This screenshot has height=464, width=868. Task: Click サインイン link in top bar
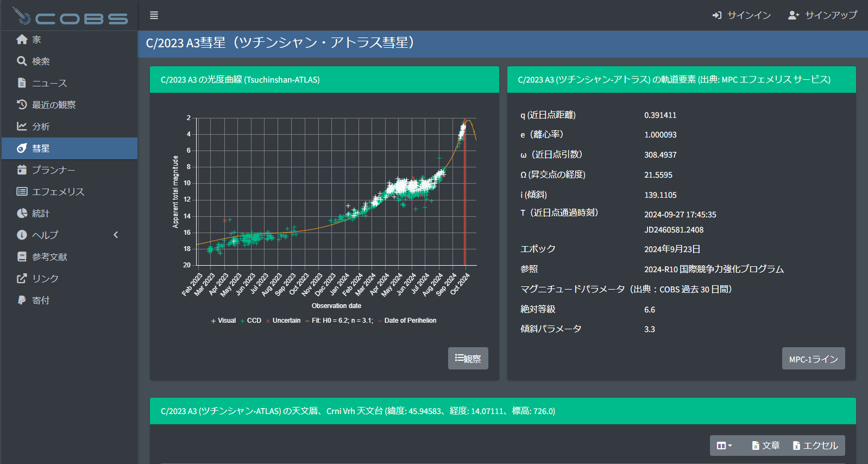click(741, 15)
